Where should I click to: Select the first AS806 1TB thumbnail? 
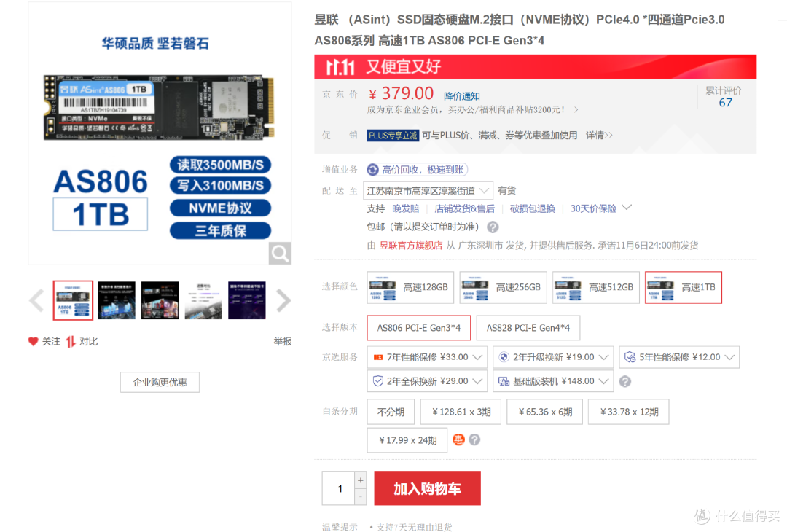(x=74, y=300)
